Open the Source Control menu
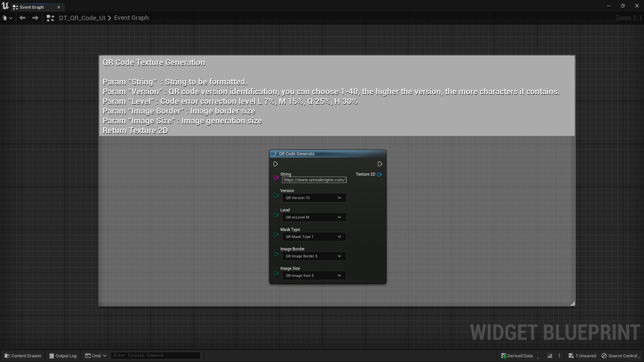 [x=620, y=356]
